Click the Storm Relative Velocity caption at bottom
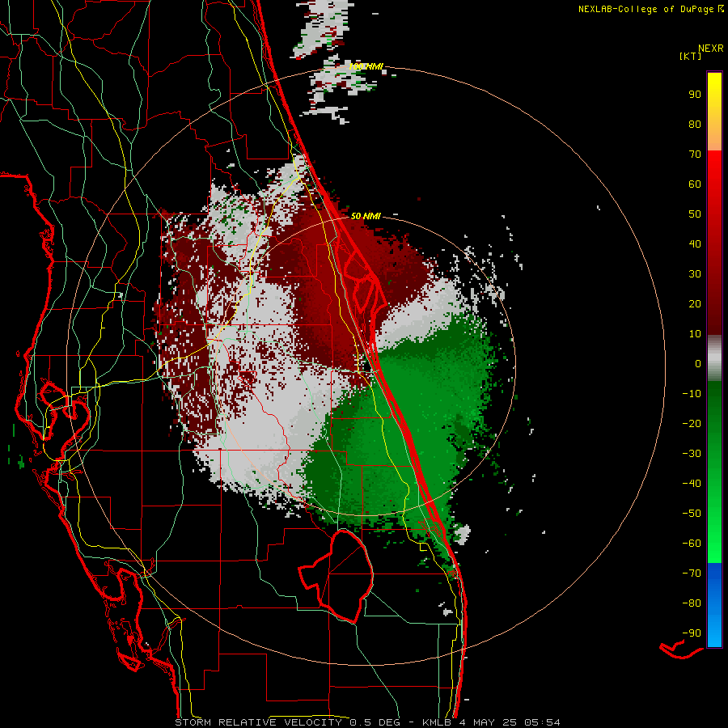The width and height of the screenshot is (728, 728). click(x=367, y=722)
